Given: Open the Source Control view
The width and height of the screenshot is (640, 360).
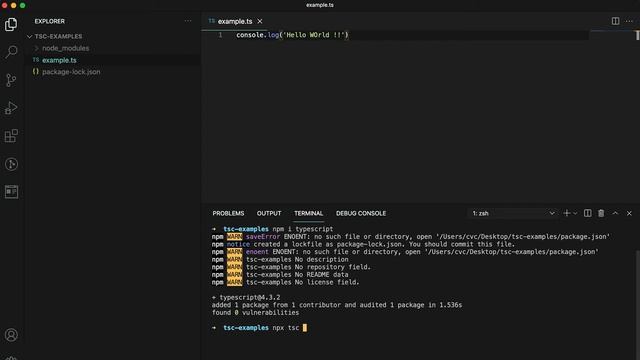Looking at the screenshot, I should tap(11, 80).
